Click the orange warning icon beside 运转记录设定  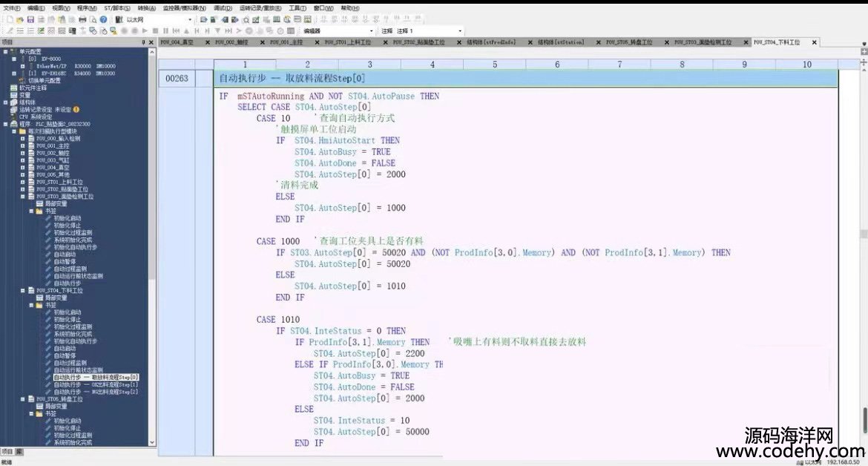tap(76, 110)
